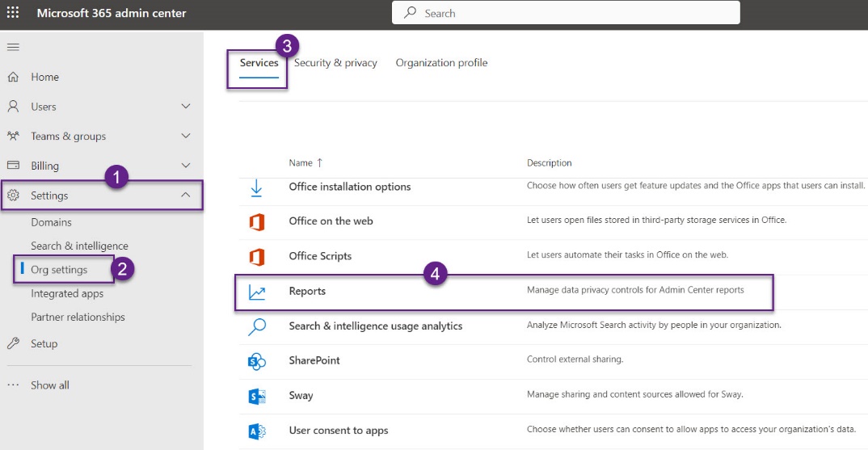
Task: Click the Office on the web icon
Action: [x=256, y=221]
